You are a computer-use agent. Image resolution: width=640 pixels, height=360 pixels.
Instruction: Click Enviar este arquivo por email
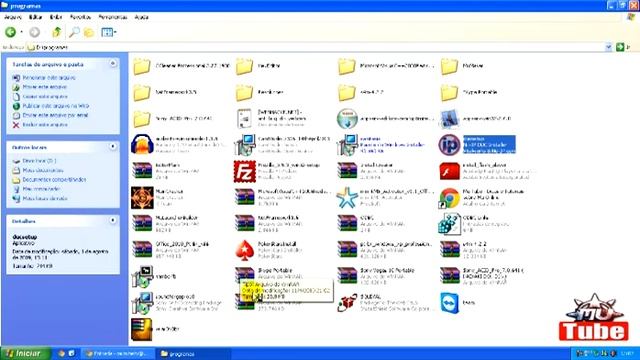(55, 115)
